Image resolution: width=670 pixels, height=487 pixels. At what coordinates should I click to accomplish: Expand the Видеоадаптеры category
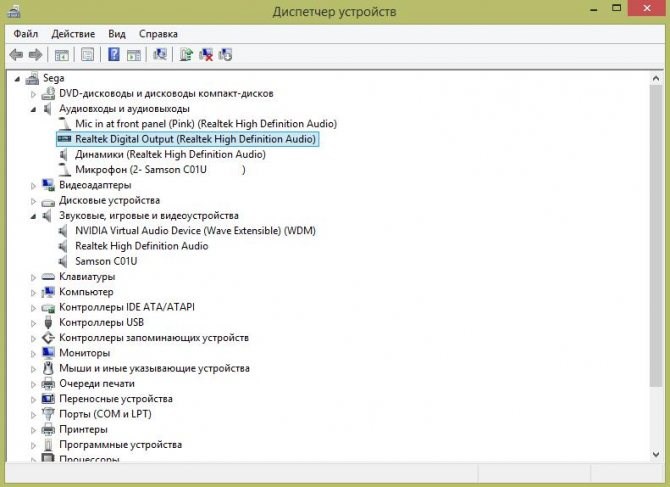click(x=33, y=185)
